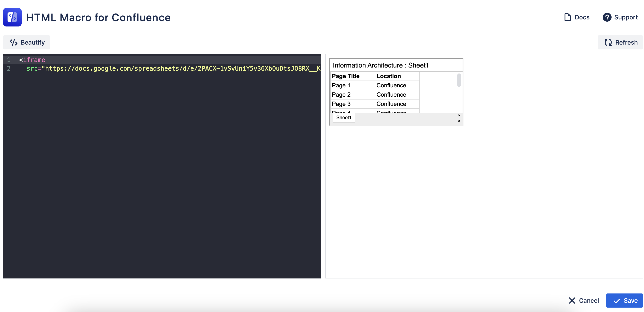Image resolution: width=644 pixels, height=312 pixels.
Task: Click the src URL on line 2
Action: click(175, 68)
